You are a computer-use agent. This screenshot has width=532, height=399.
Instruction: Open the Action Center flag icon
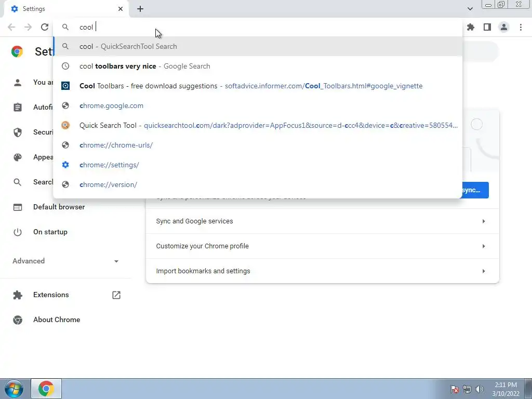click(455, 389)
